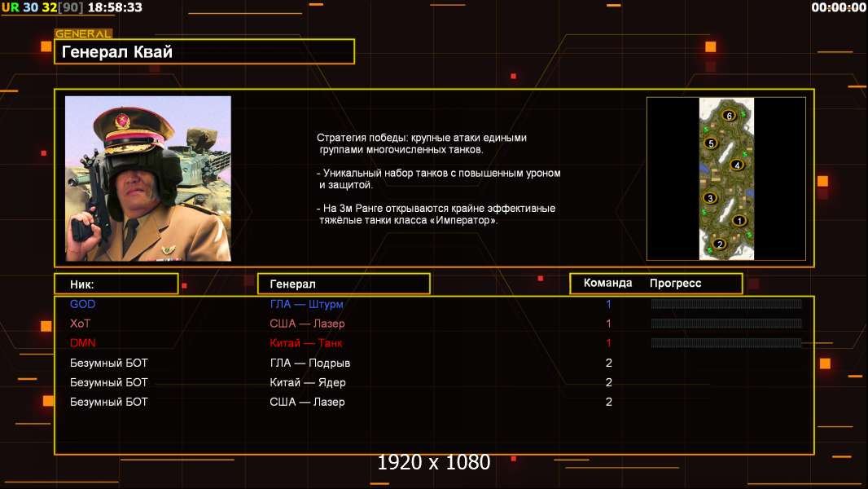Click team number 1 in GOD's row
Screen dimensions: 868x489
pyautogui.click(x=608, y=304)
